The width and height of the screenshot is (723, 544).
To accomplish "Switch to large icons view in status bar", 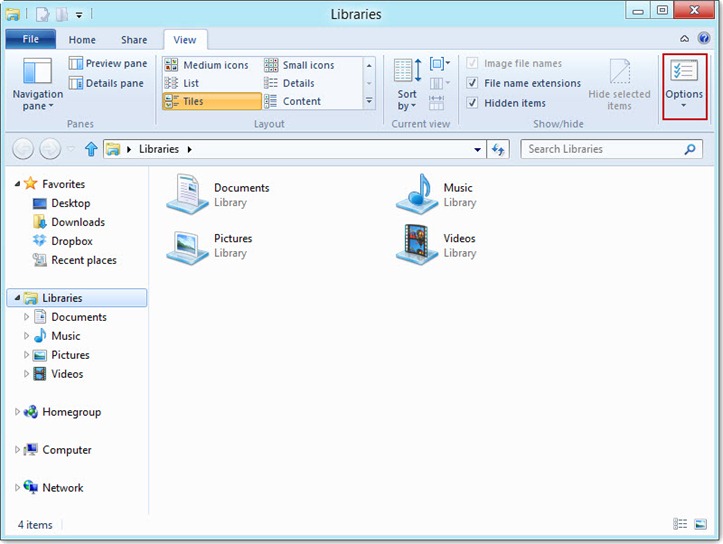I will pyautogui.click(x=701, y=524).
